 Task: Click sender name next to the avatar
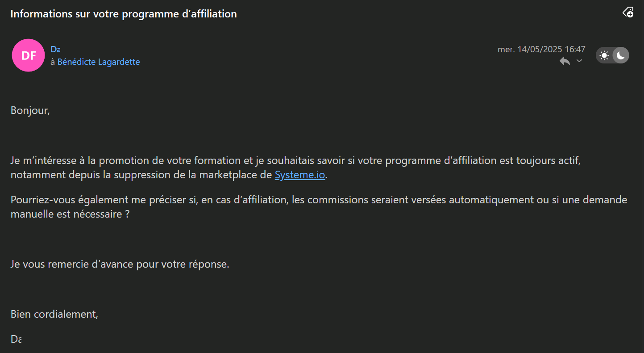coord(55,49)
